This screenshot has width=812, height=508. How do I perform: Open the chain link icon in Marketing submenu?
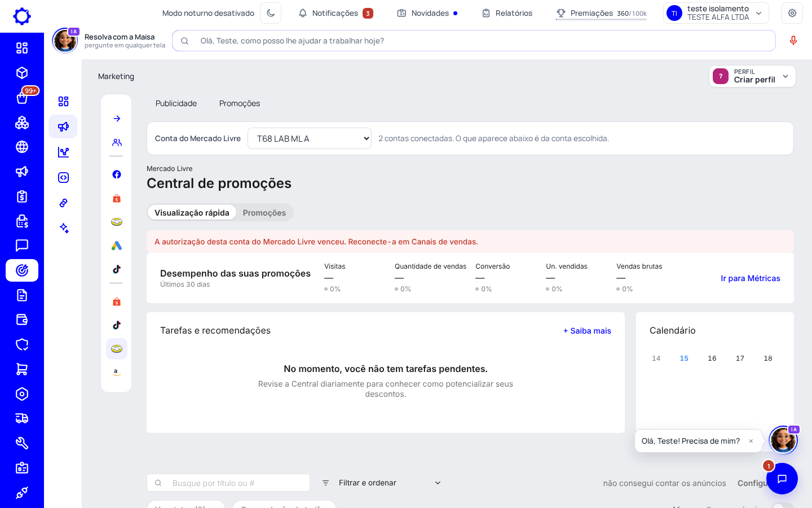63,203
